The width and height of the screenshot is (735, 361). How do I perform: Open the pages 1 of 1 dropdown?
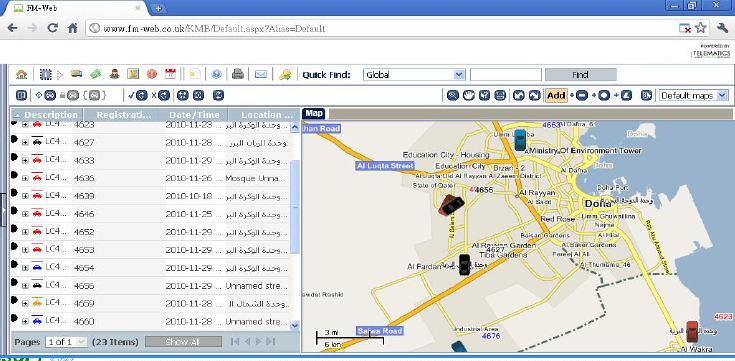pos(66,342)
